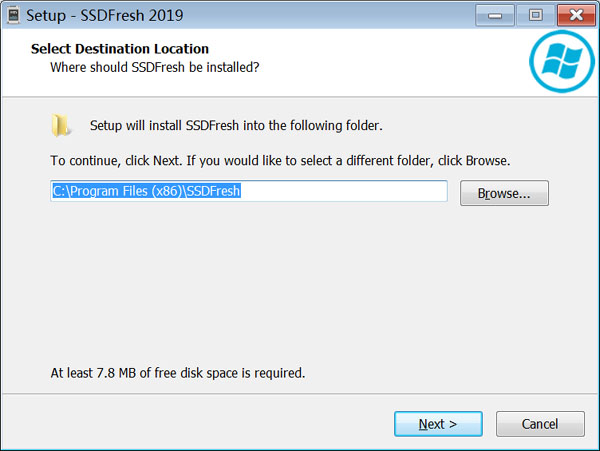Click the yellow folder icon
Screen dimensions: 600x451
(60, 125)
